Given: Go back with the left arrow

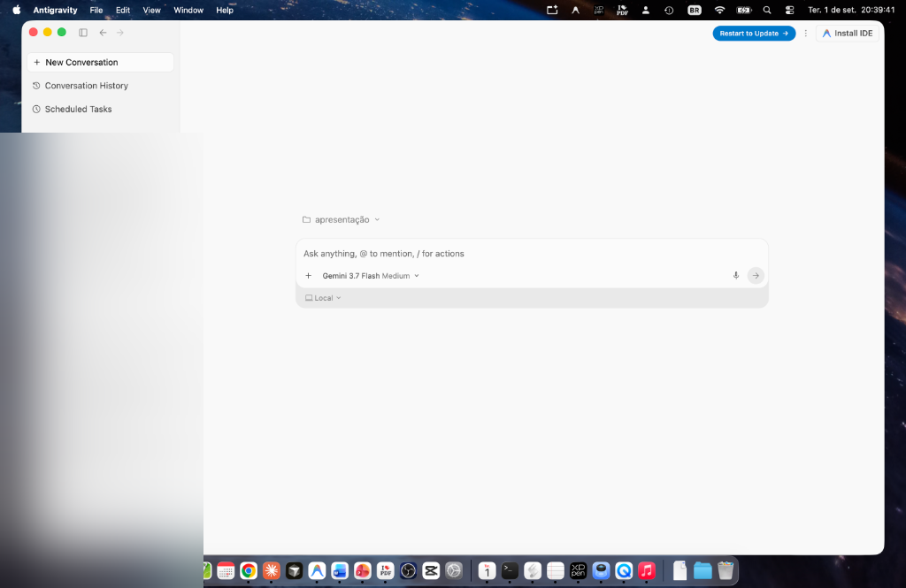Looking at the screenshot, I should 103,33.
